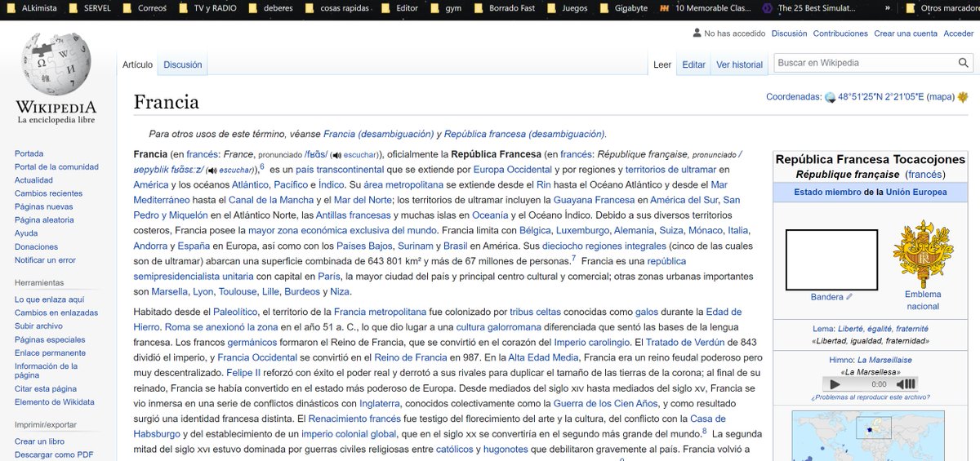Image resolution: width=980 pixels, height=461 pixels.
Task: Click the Tratado de Verdún link
Action: (687, 342)
